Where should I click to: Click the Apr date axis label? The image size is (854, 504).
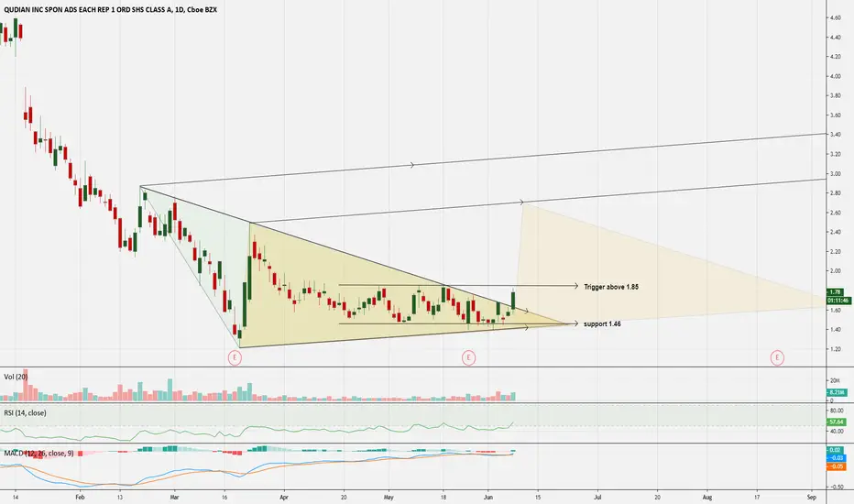click(x=283, y=497)
